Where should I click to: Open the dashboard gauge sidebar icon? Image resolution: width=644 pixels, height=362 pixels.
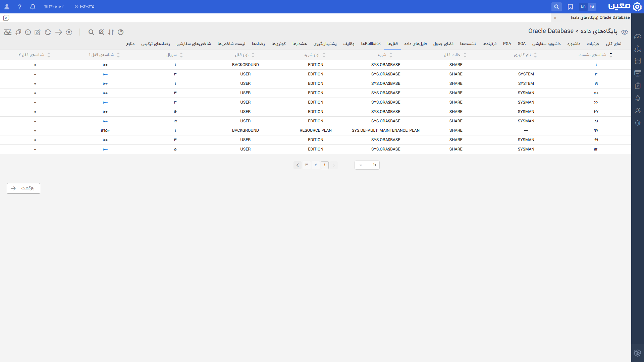point(638,36)
